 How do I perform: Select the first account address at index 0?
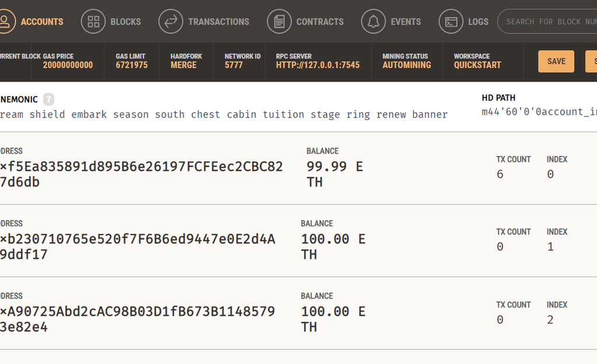pyautogui.click(x=141, y=174)
